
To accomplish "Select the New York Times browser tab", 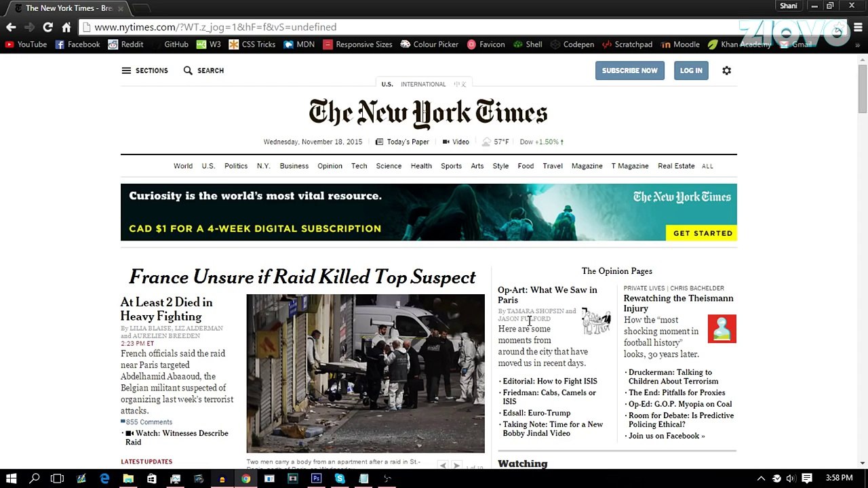I will (x=68, y=8).
